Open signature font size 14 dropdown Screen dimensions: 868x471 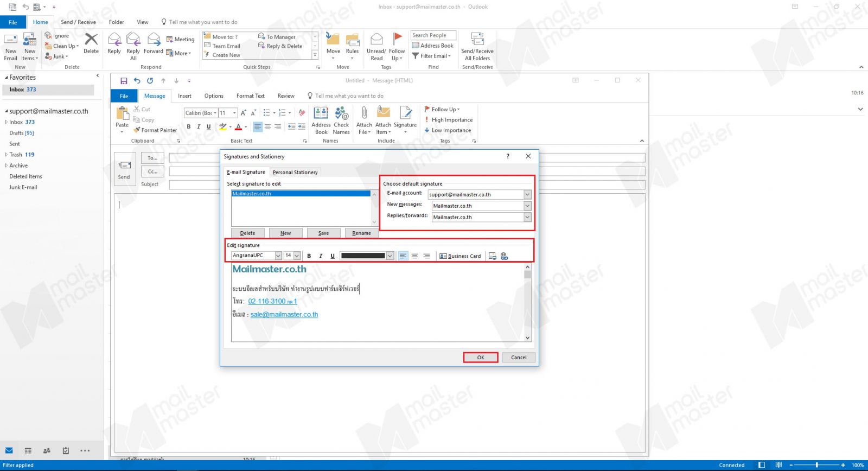(x=297, y=256)
